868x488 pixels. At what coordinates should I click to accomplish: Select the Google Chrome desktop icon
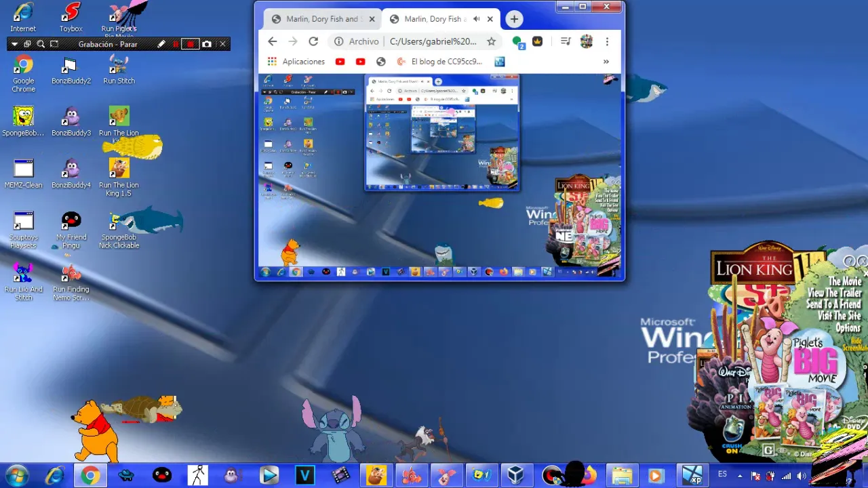tap(23, 74)
